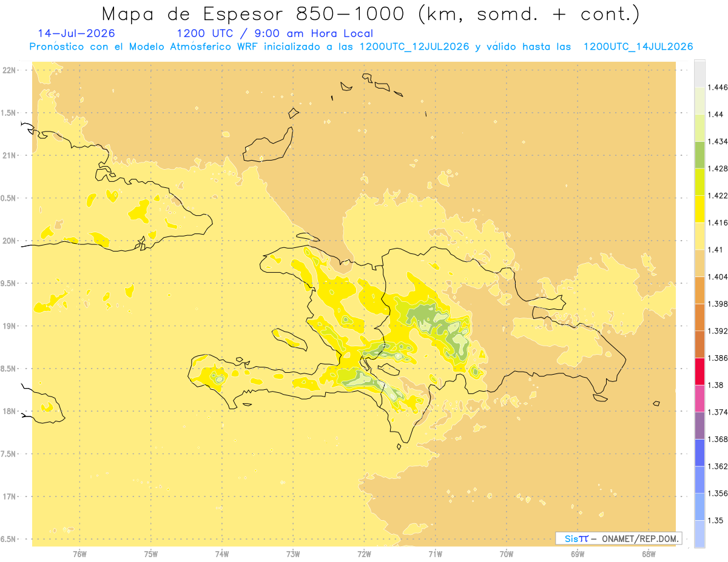Click the '71W' longitude label
This screenshot has height=562, width=728.
click(436, 554)
